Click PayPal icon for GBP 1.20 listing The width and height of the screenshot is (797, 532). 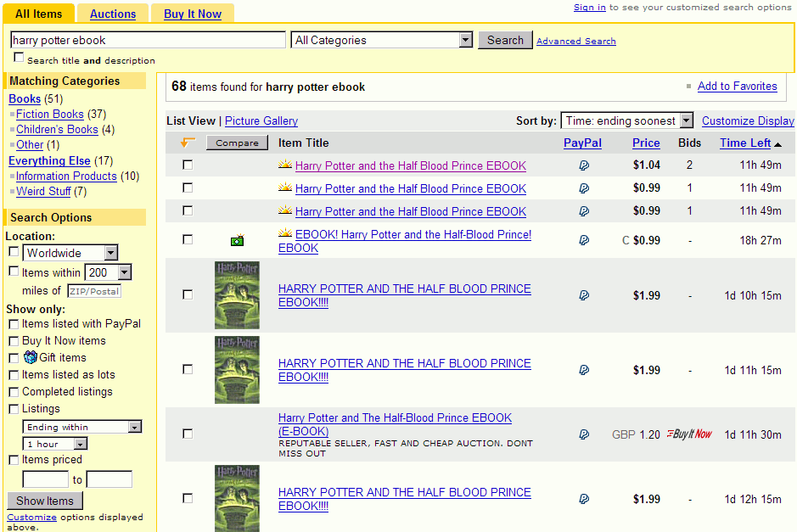tap(584, 434)
